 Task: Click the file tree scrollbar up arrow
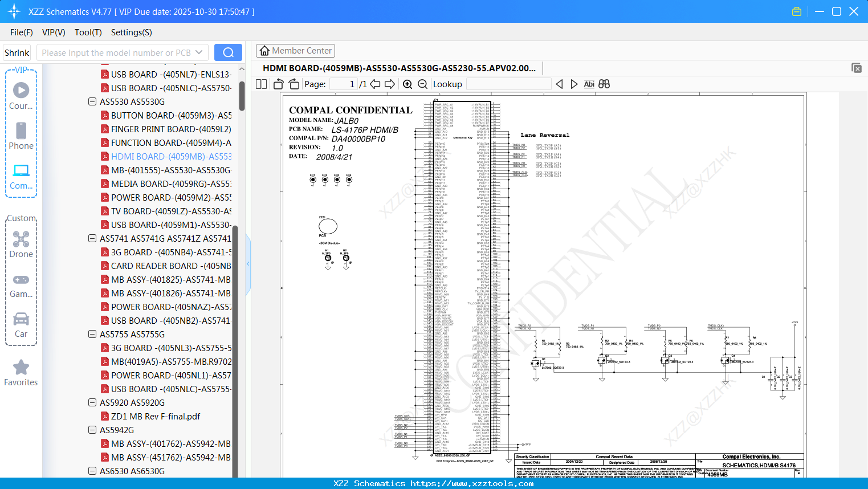tap(242, 69)
